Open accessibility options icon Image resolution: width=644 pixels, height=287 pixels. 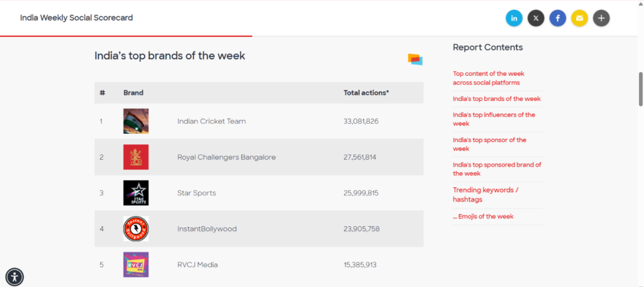[15, 277]
